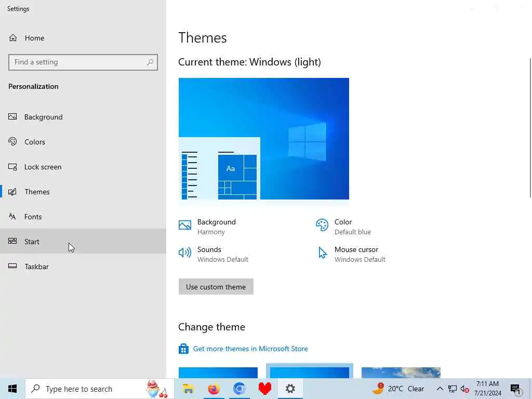532x399 pixels.
Task: Click the Background picture icon in sidebar
Action: click(12, 117)
